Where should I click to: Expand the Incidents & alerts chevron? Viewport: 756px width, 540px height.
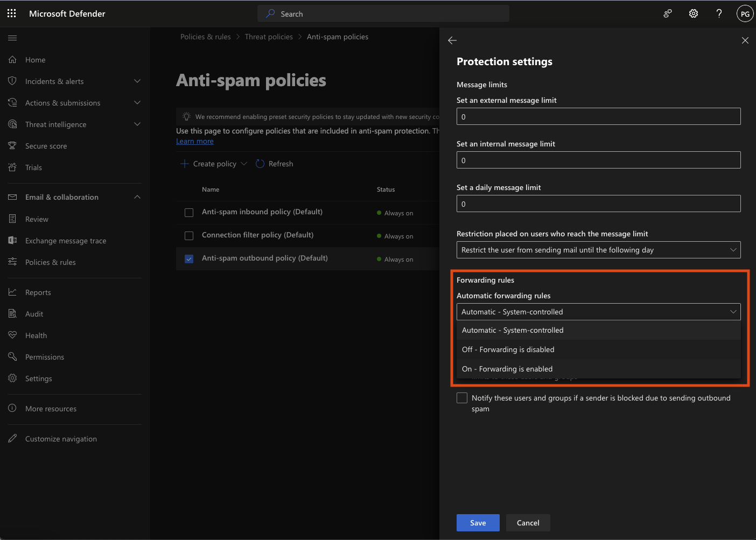coord(137,81)
